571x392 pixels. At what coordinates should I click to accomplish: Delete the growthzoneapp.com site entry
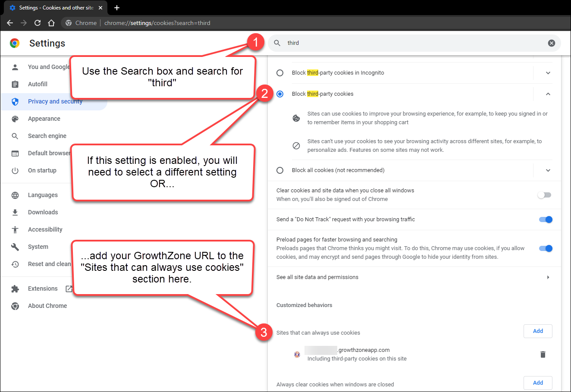pyautogui.click(x=543, y=354)
